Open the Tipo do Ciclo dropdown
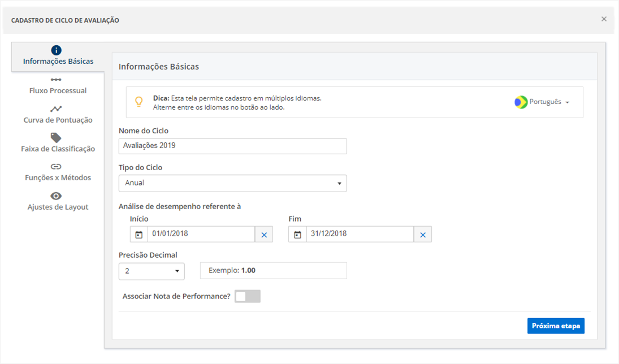 point(232,183)
